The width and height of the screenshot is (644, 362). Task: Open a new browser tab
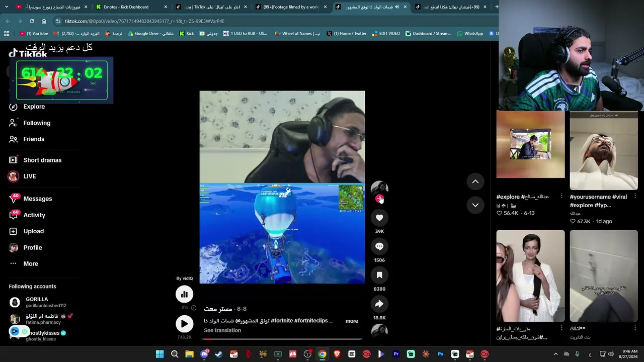coord(497,7)
